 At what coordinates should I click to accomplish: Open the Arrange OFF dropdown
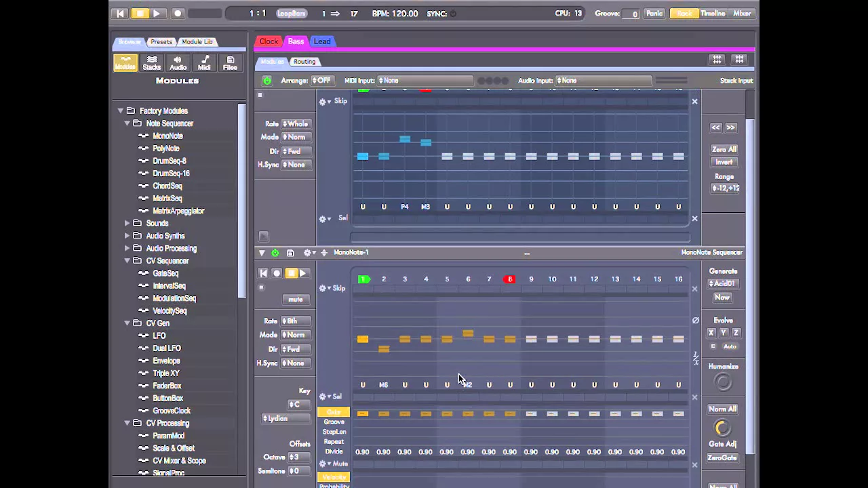click(x=321, y=81)
